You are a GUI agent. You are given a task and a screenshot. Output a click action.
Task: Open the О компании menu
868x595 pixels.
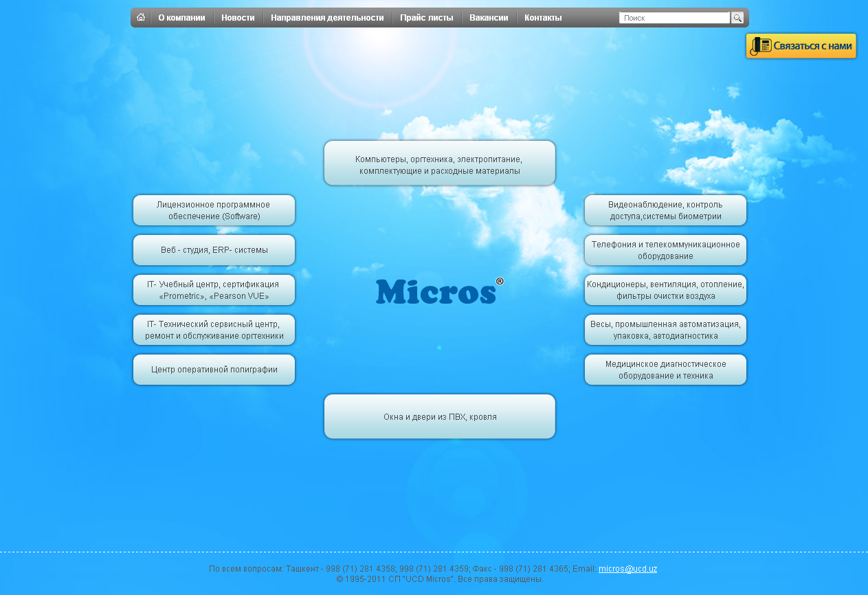tap(181, 18)
